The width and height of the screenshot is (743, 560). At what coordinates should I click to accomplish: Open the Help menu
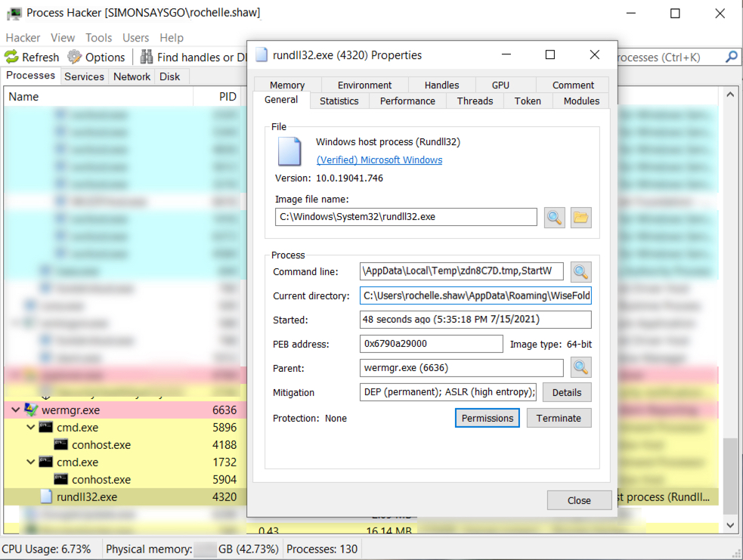[x=172, y=38]
